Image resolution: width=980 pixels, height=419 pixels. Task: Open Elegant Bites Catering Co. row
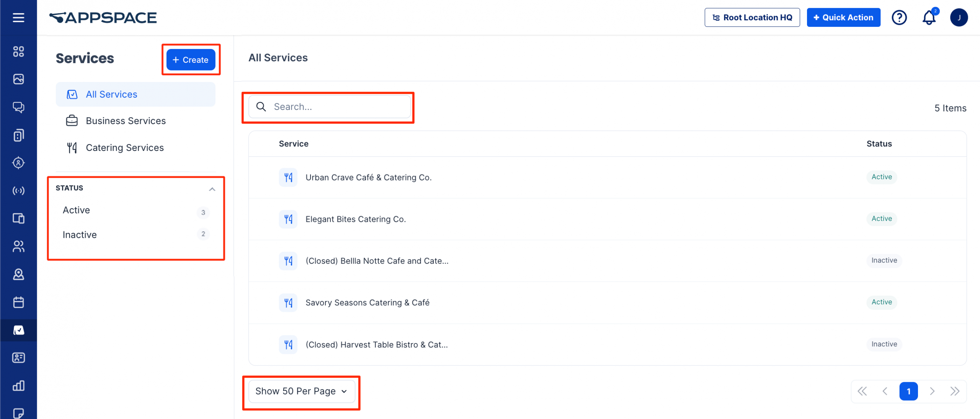(608, 219)
